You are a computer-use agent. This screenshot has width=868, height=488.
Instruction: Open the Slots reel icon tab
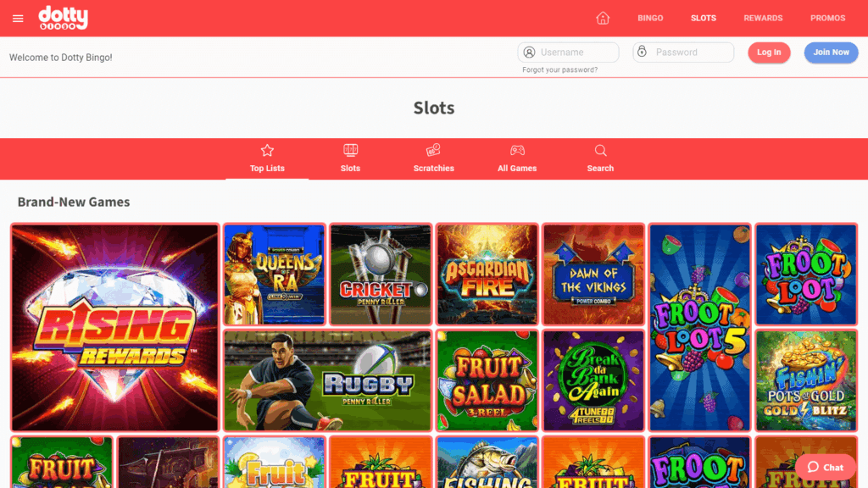tap(350, 151)
